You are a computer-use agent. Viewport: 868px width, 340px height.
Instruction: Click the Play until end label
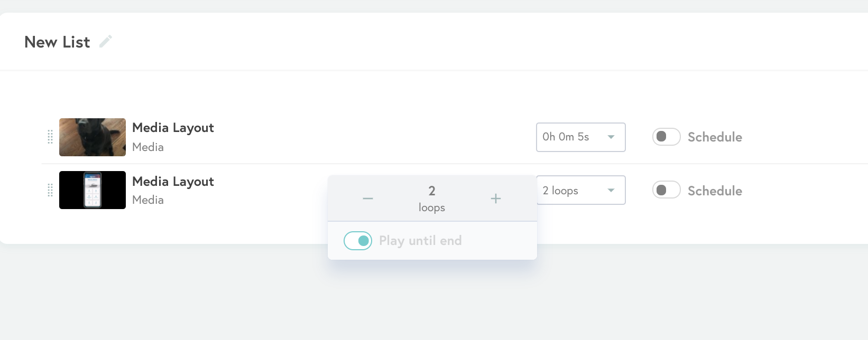point(420,241)
